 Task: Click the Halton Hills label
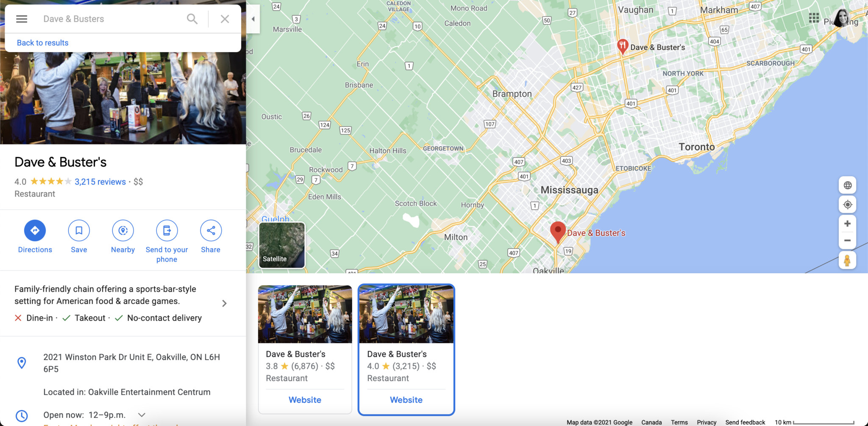pos(388,151)
